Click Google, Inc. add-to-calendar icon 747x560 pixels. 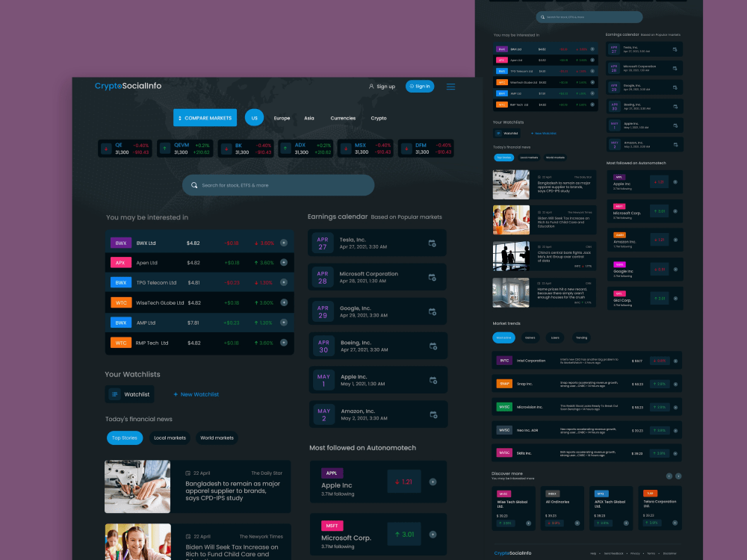pos(432,312)
